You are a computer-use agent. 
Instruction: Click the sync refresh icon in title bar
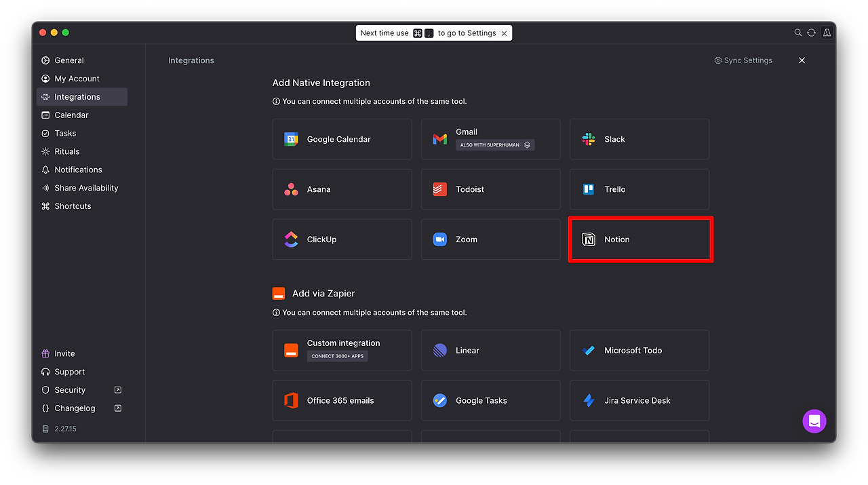[x=811, y=33]
